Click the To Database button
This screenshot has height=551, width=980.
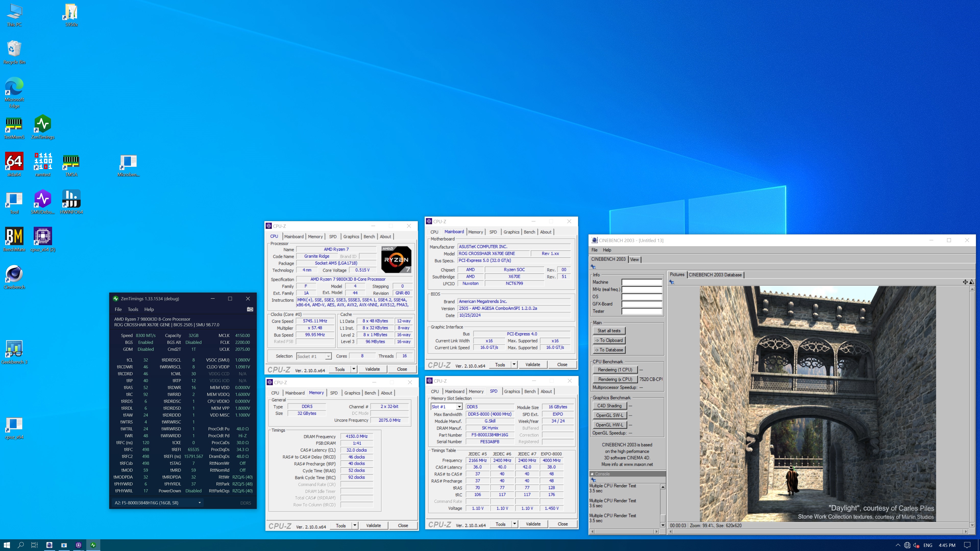(609, 350)
